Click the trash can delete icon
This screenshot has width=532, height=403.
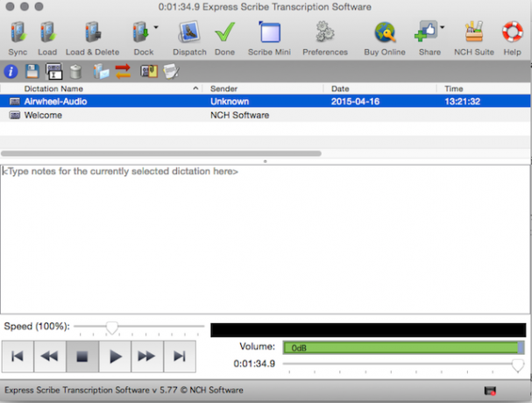pos(75,72)
